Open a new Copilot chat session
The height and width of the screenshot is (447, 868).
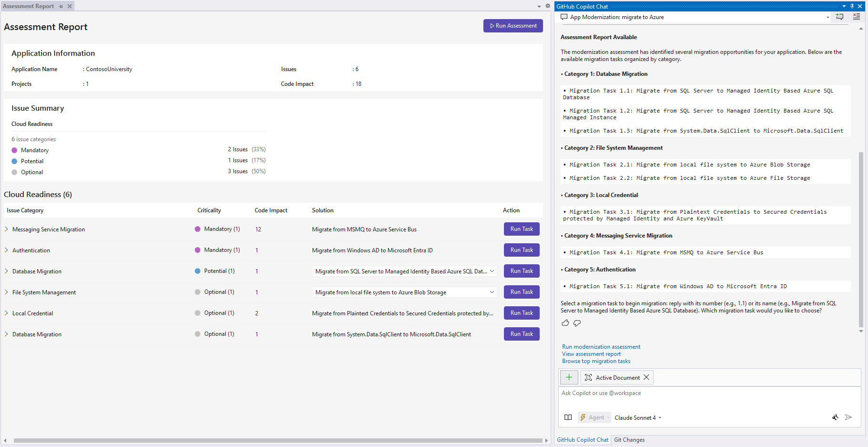point(839,17)
